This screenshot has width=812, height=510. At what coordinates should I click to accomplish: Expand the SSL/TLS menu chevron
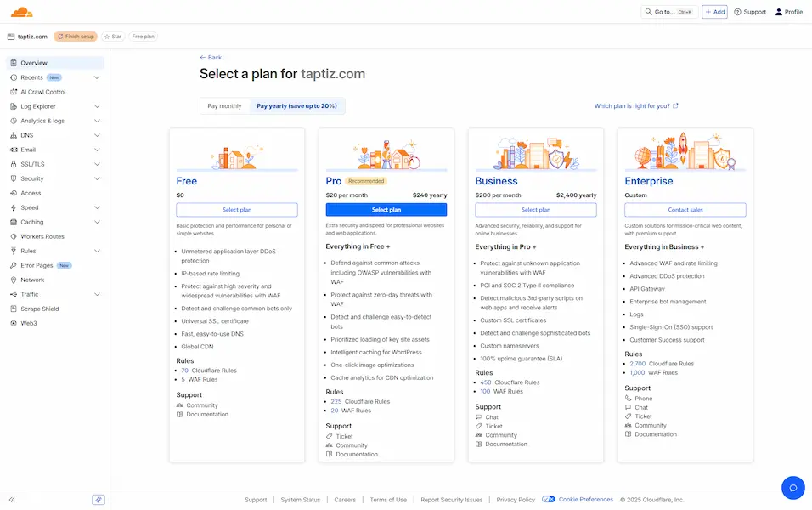97,164
